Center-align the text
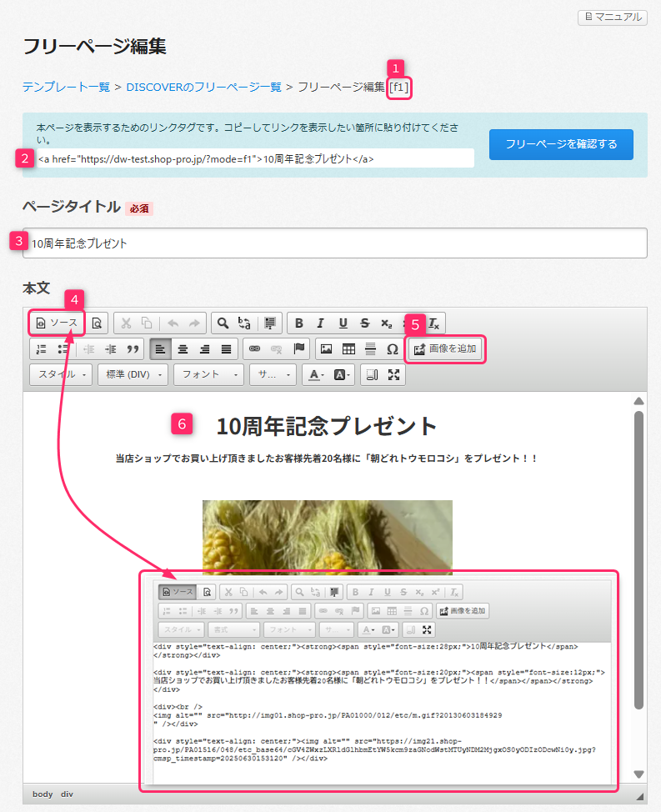 coord(183,348)
